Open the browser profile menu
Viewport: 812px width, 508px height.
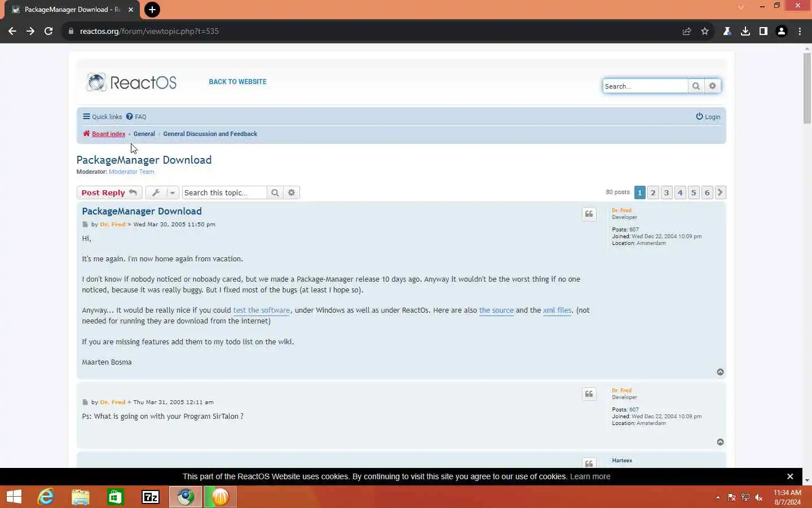782,31
